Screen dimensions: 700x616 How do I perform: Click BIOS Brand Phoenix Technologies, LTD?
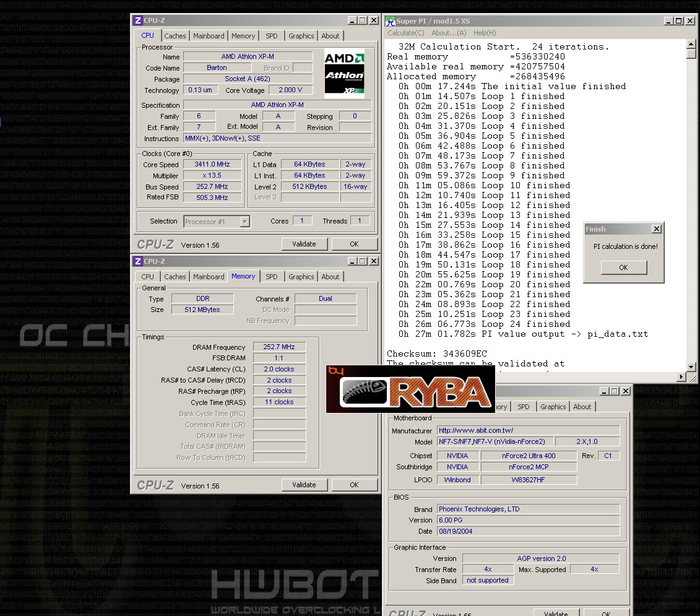pyautogui.click(x=528, y=509)
